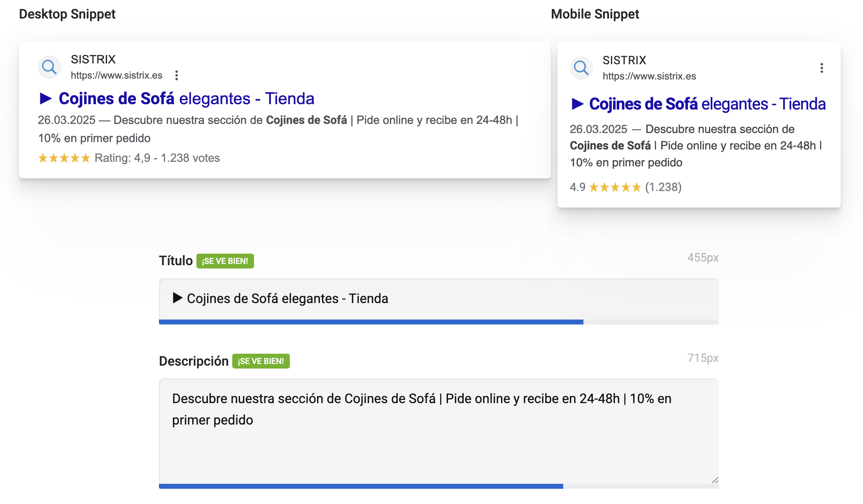Click the gold stars in mobile snippet
The image size is (863, 504).
point(615,187)
